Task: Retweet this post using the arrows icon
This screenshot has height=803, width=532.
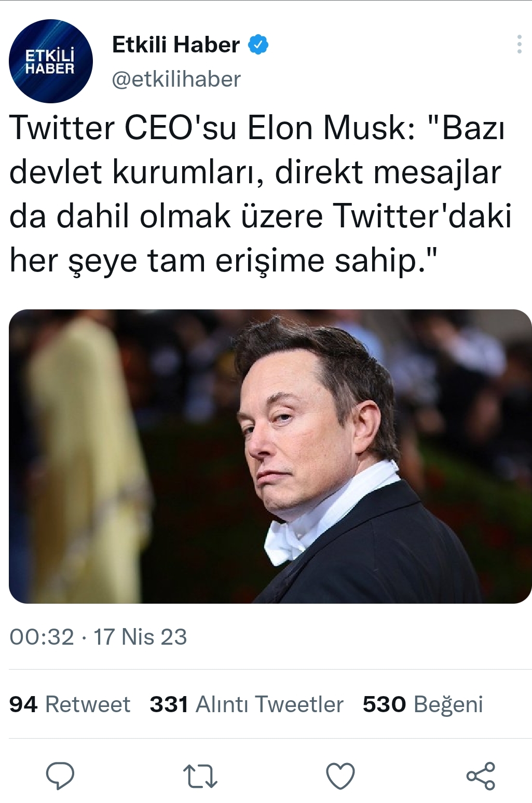Action: coord(200,776)
